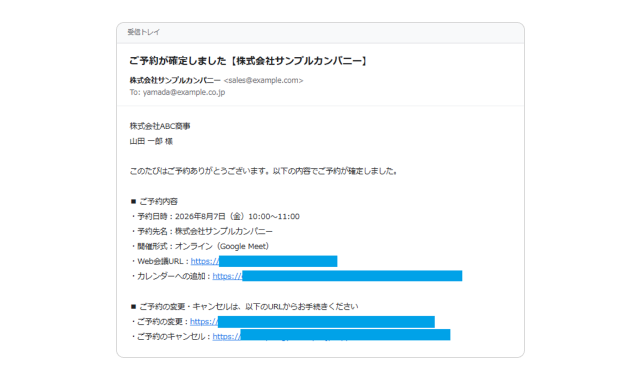Click the blue masked calendar URL bar

352,276
